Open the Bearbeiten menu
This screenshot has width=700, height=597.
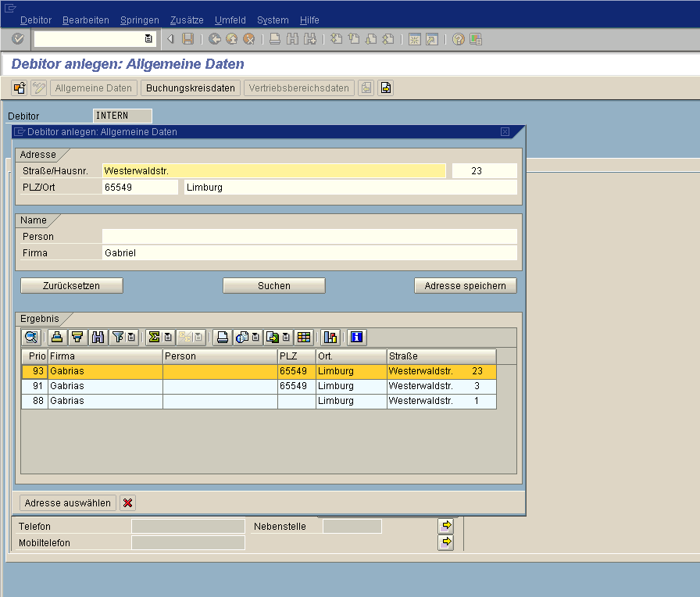86,20
